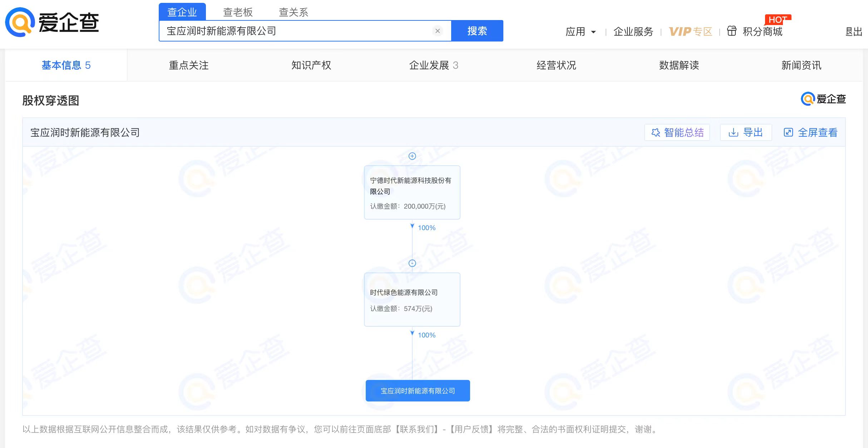Viewport: 868px width, 448px height.
Task: Click the 积分商城 gift icon
Action: (x=732, y=31)
